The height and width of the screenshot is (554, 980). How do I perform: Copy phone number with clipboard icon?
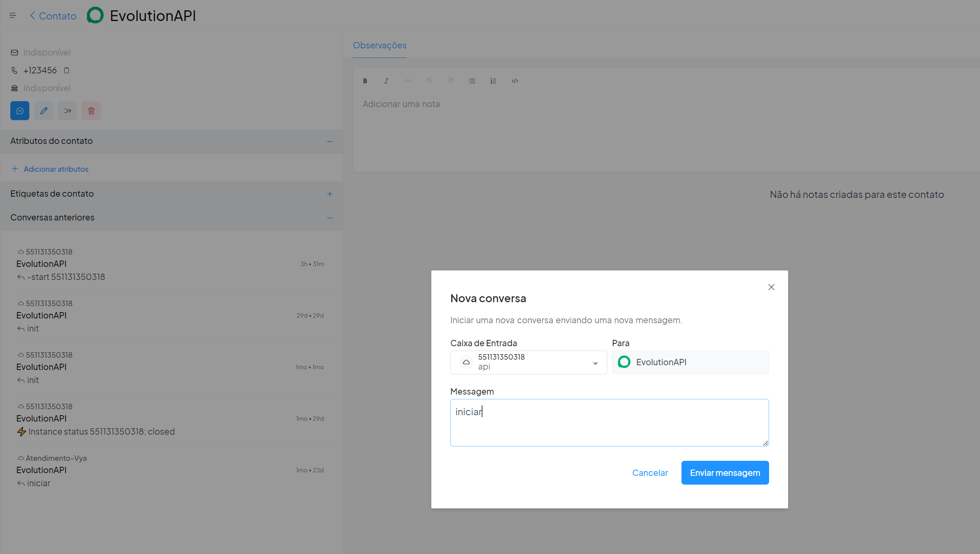67,70
